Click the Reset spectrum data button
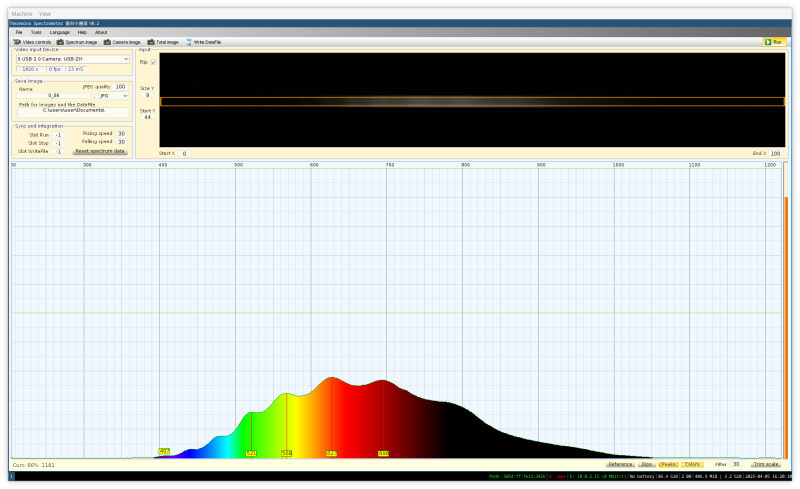 point(101,151)
